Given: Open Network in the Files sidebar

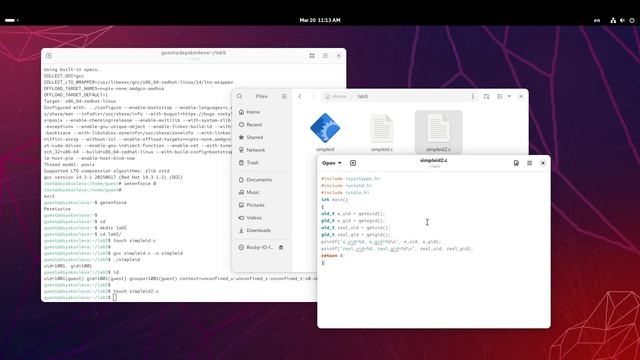Looking at the screenshot, I should (262, 150).
